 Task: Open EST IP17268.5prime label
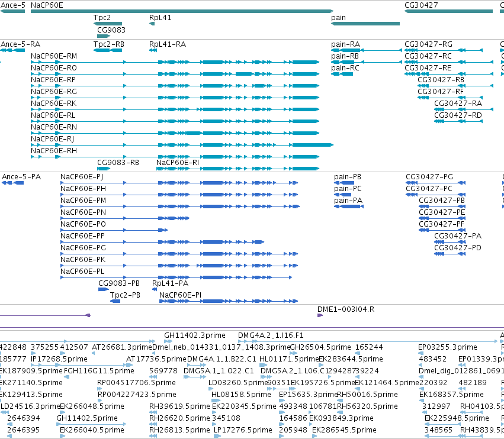59,359
